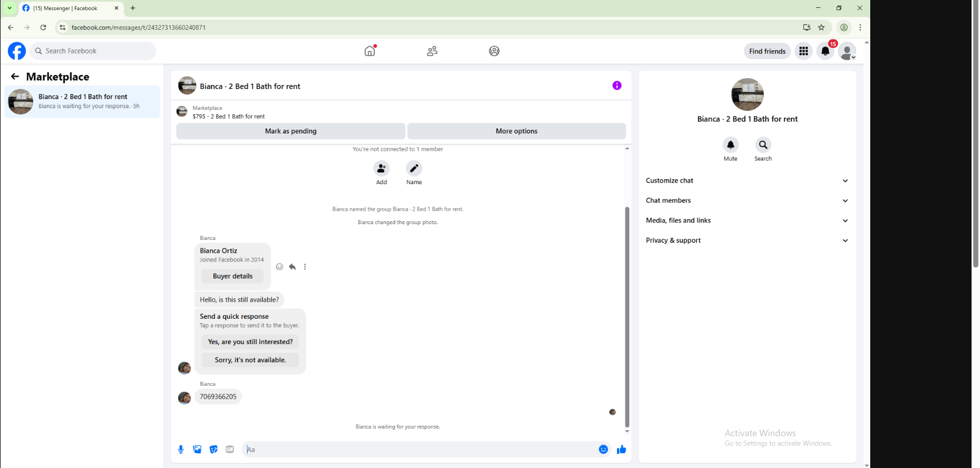Send quick reply Sorry, it's not available.

(250, 360)
